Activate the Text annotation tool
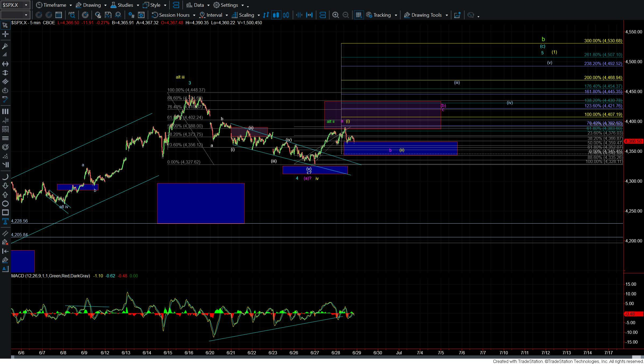This screenshot has height=364, width=644. (x=5, y=222)
